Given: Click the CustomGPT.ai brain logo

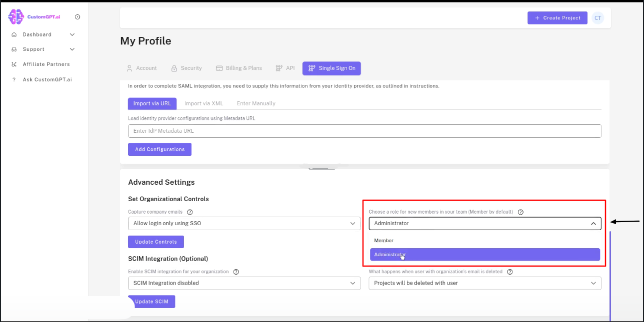Looking at the screenshot, I should [x=15, y=16].
